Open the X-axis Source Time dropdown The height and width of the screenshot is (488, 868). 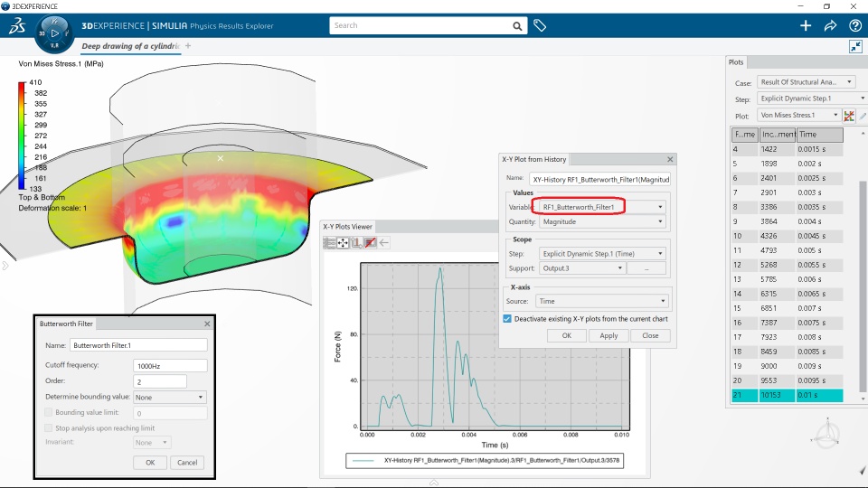click(602, 301)
